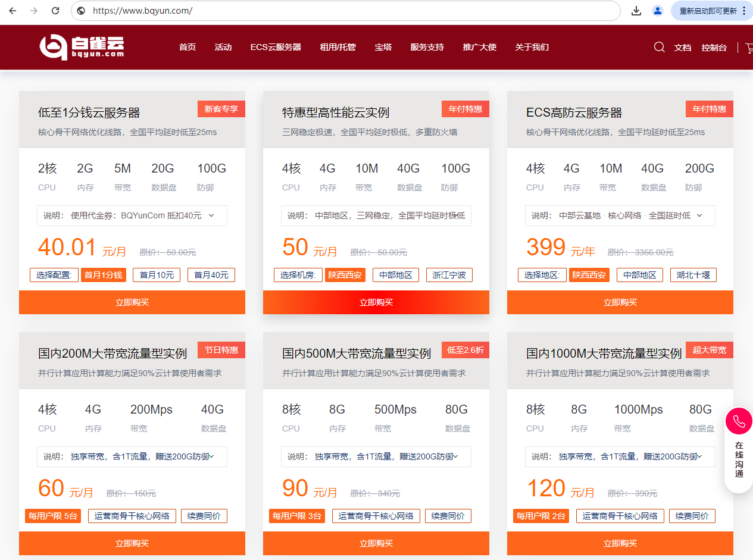
Task: Open browser downloads icon
Action: click(636, 11)
